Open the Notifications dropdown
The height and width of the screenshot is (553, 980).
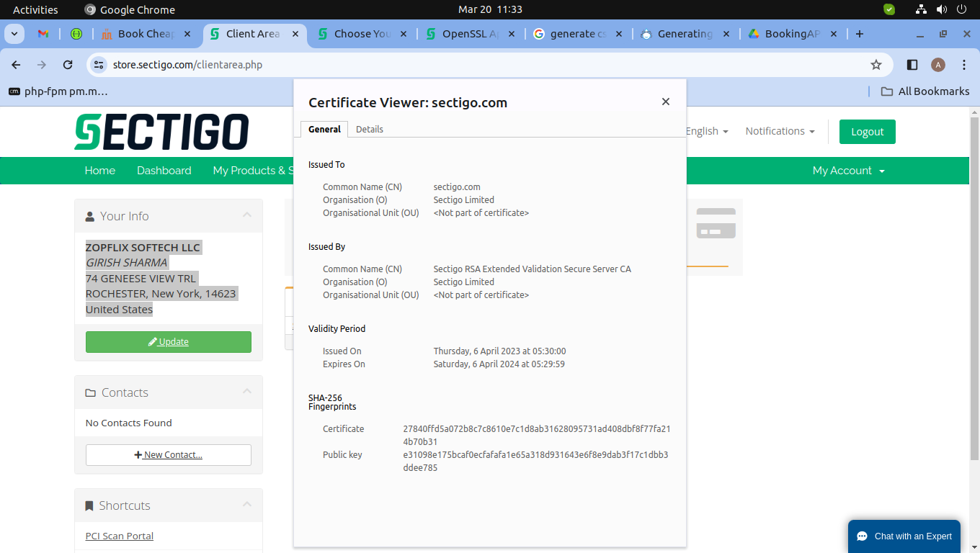click(x=780, y=131)
